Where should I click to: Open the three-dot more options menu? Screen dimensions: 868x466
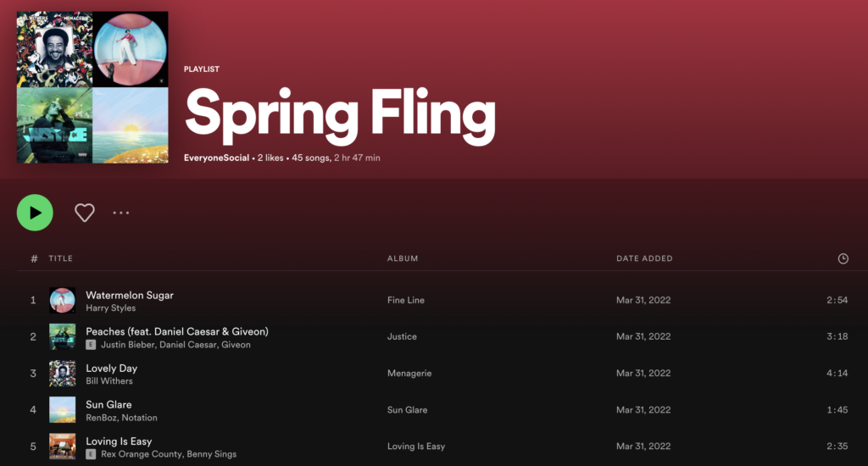[121, 213]
